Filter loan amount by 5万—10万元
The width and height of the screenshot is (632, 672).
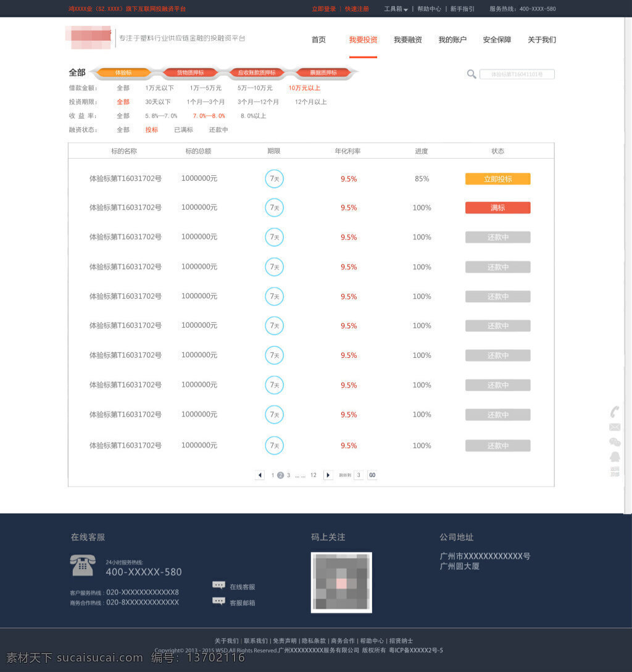[x=255, y=88]
